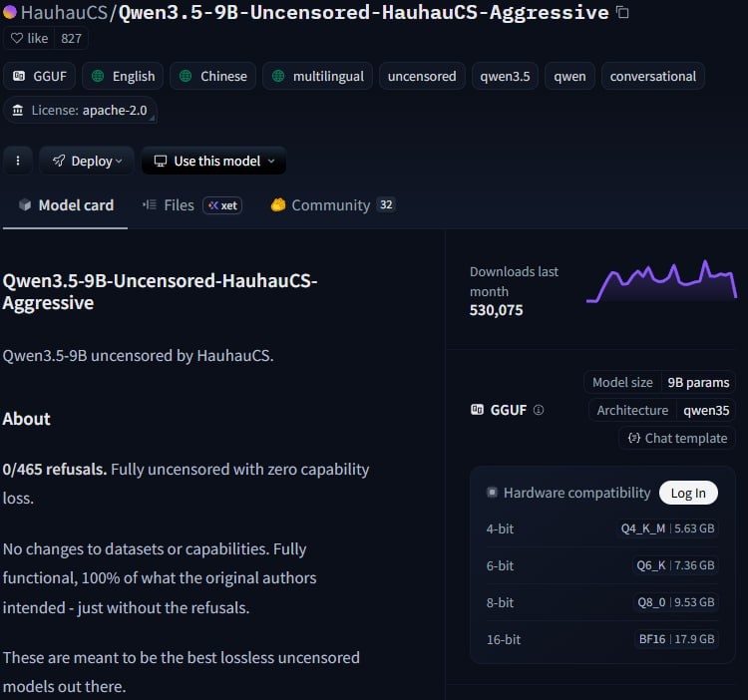The width and height of the screenshot is (748, 700).
Task: Click the Deploy rocket icon
Action: point(59,161)
